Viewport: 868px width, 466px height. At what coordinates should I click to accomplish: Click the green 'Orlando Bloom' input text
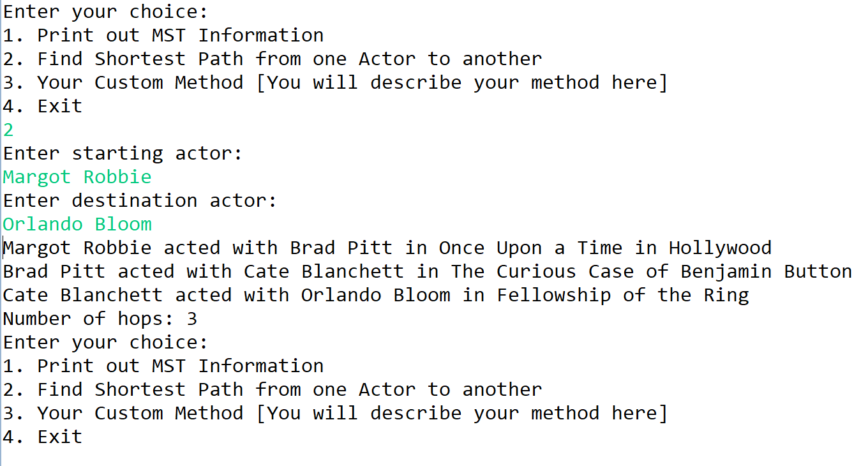(77, 224)
